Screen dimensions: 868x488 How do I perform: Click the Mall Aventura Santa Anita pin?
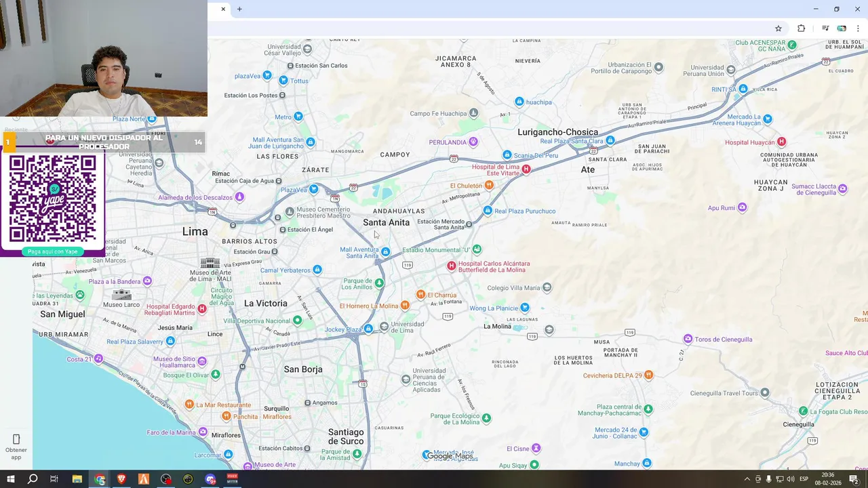385,252
